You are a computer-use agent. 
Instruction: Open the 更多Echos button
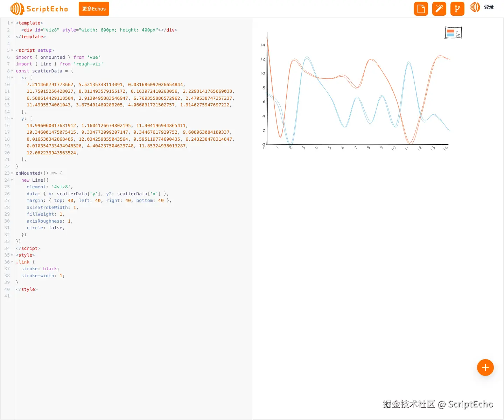[94, 9]
